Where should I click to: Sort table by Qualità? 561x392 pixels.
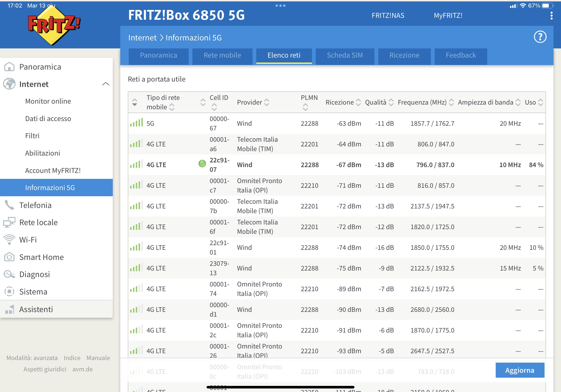pos(391,102)
